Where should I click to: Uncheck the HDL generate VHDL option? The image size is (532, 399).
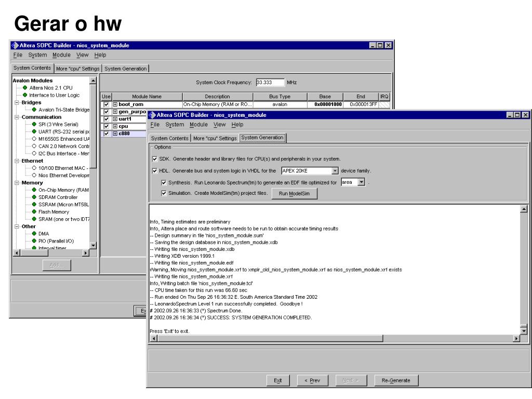coord(155,170)
